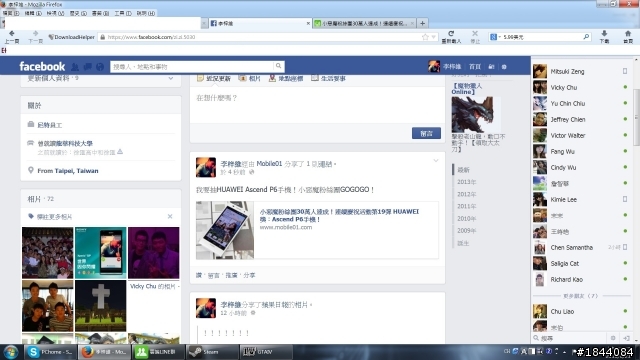Open the DownloadHelper toolbar button
This screenshot has width=640, height=360.
click(x=71, y=37)
